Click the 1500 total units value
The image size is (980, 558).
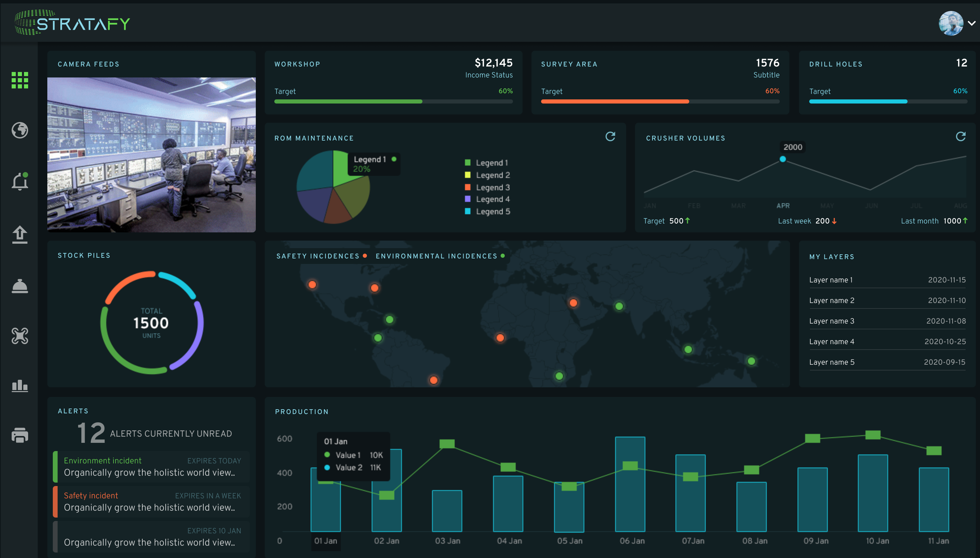(151, 323)
